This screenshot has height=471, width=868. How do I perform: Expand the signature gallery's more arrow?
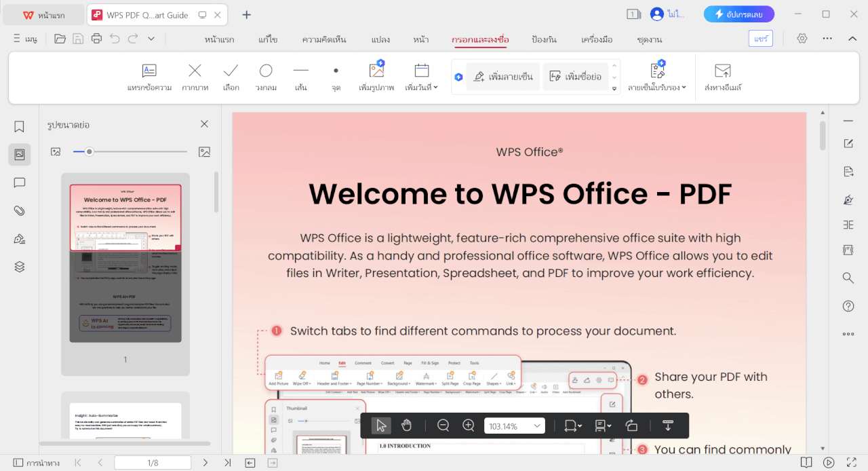pyautogui.click(x=614, y=88)
